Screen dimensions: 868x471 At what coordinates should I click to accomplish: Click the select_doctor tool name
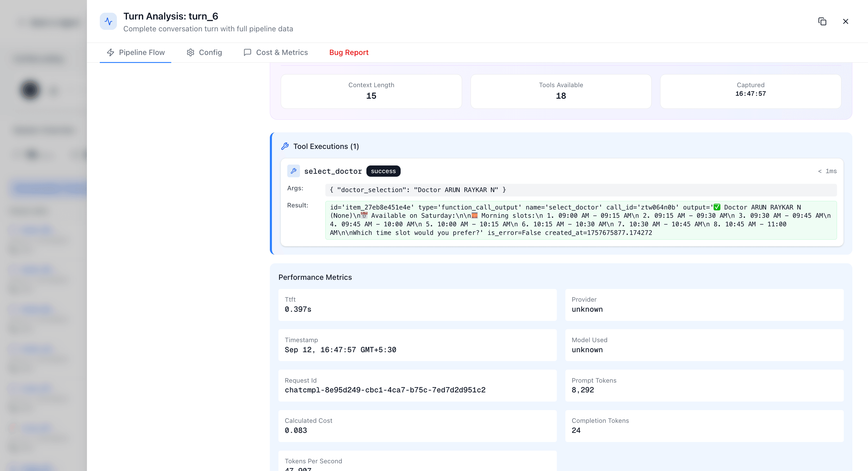[333, 171]
